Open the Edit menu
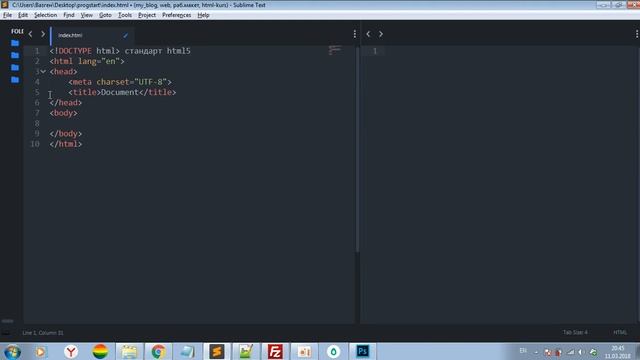The height and width of the screenshot is (360, 640). coord(23,15)
